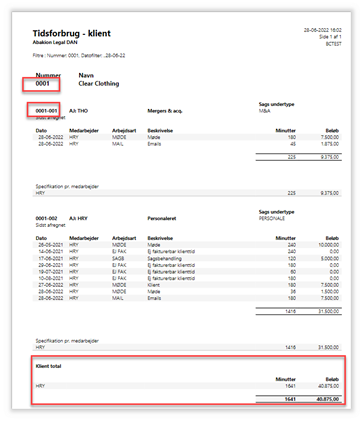Click the Klient total heading
Image resolution: width=363 pixels, height=421 pixels.
[x=48, y=366]
